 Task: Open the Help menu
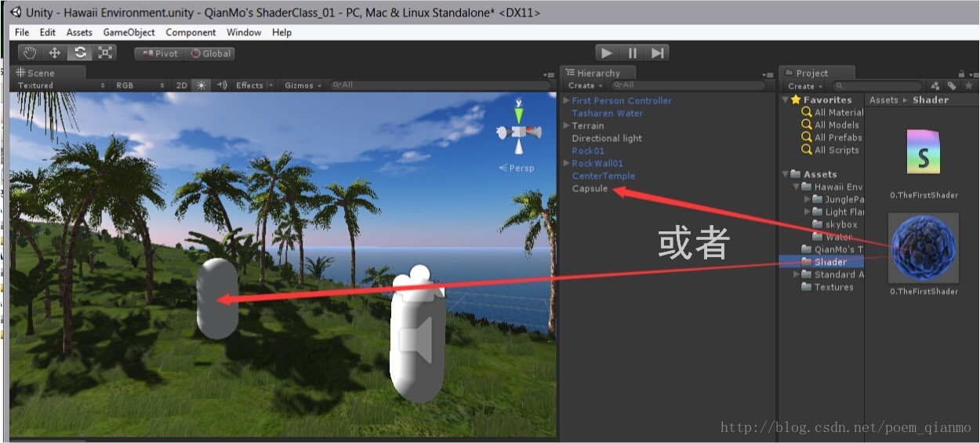282,32
